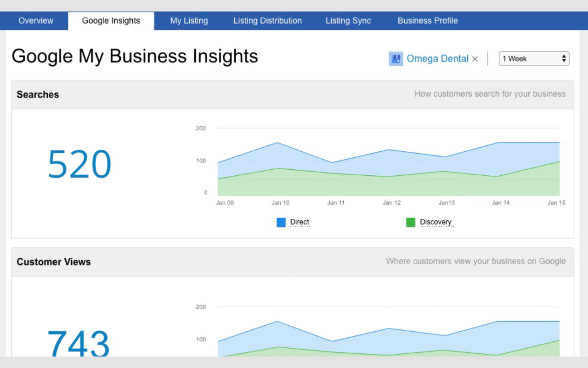
Task: Click the Jan 09 axis label in Searches chart
Action: pos(225,202)
